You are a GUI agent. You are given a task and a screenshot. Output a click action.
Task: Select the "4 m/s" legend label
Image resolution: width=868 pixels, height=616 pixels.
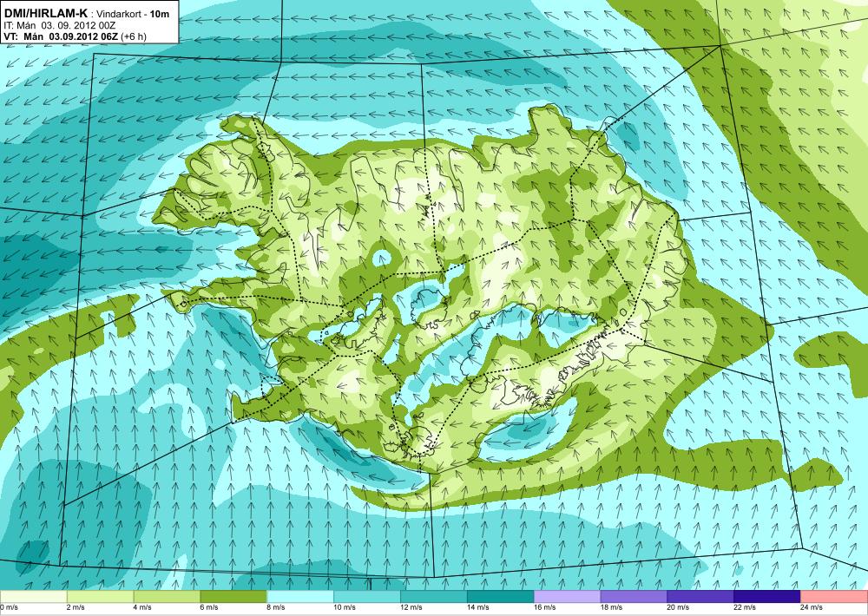click(142, 607)
